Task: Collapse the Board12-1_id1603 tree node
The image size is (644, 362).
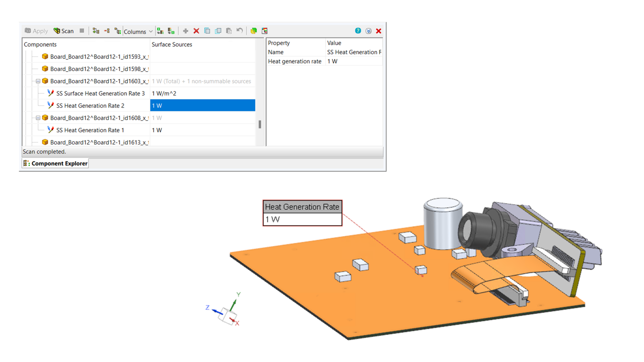Action: tap(38, 81)
